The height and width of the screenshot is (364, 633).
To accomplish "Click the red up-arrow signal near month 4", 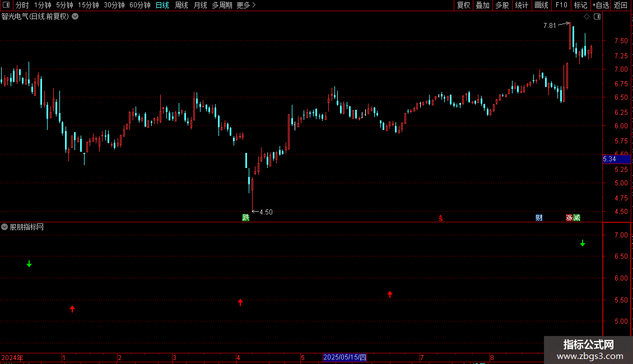I will coord(240,302).
